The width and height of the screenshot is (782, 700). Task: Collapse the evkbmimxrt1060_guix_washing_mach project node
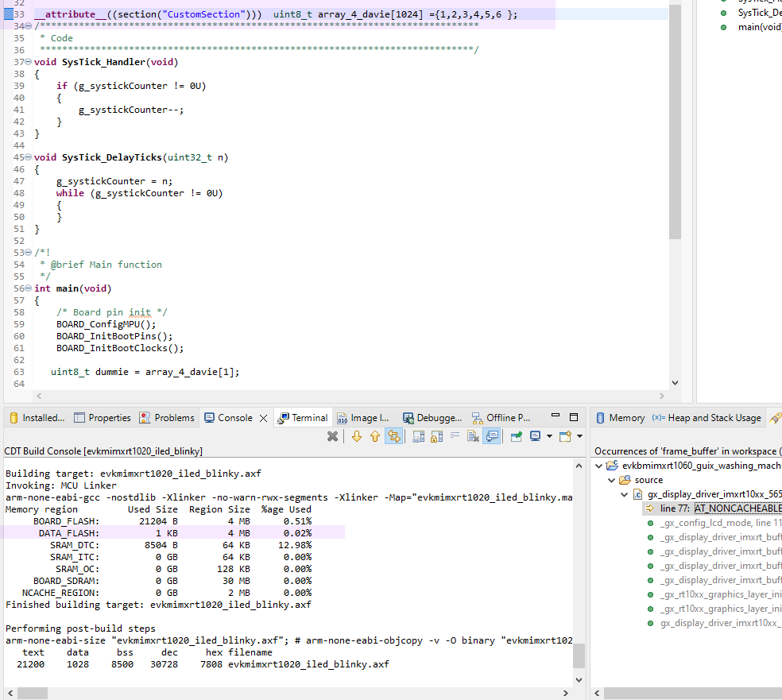click(598, 466)
